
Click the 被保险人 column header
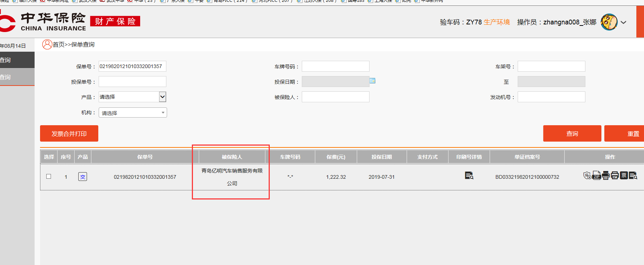pyautogui.click(x=232, y=157)
